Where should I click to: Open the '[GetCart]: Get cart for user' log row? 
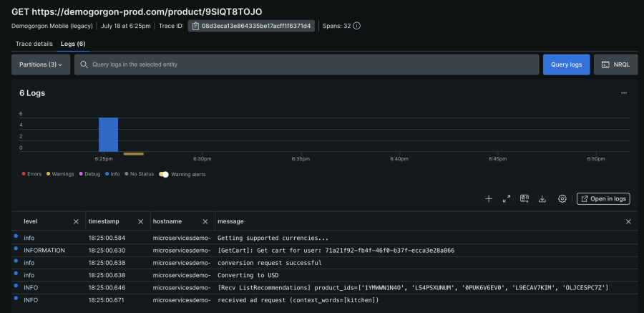click(x=324, y=251)
